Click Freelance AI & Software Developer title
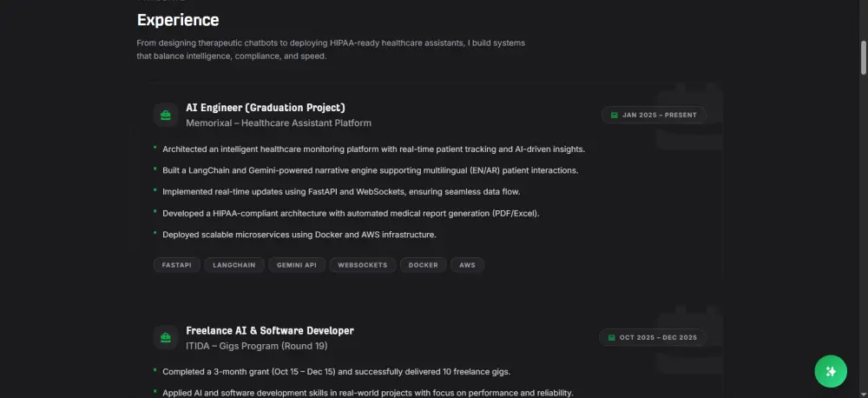The image size is (868, 398). (x=270, y=330)
